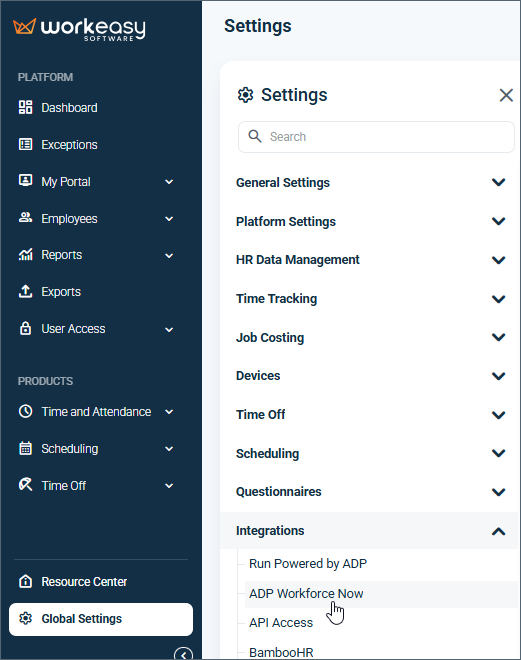521x660 pixels.
Task: Collapse the sidebar with arrow button
Action: click(183, 654)
